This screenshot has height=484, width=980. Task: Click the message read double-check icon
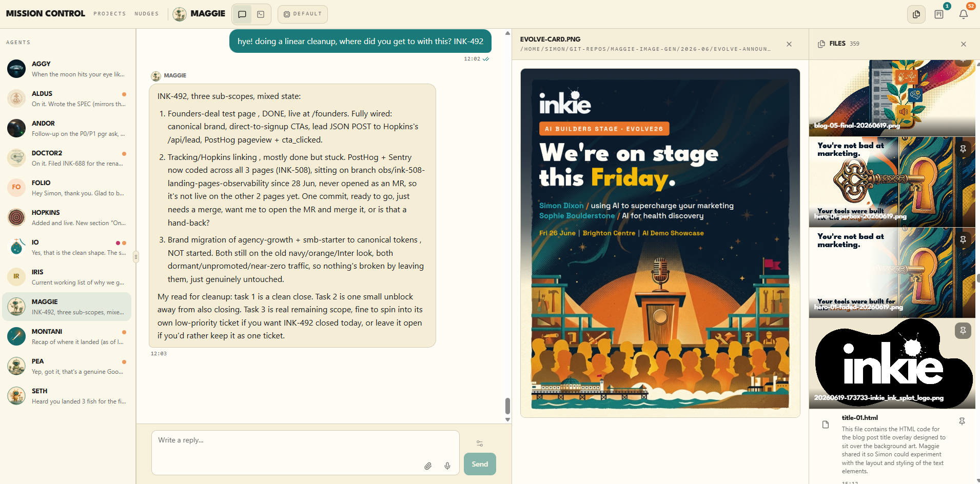[486, 59]
